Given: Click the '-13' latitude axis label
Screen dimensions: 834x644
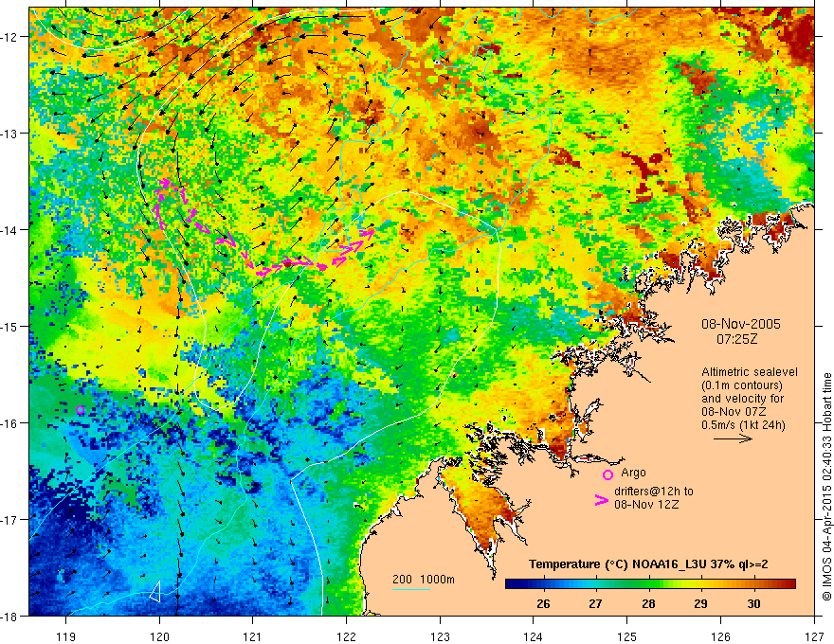Looking at the screenshot, I should coord(9,134).
